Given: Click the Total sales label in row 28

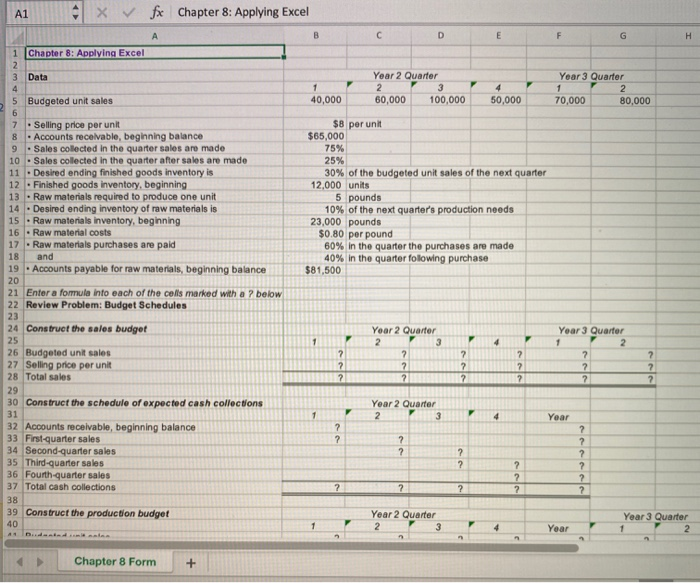Looking at the screenshot, I should tap(48, 377).
